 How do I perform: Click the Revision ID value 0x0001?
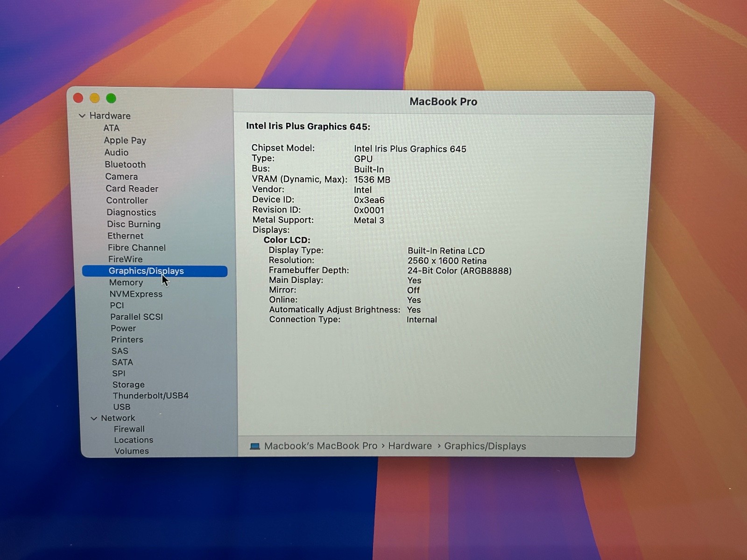[x=369, y=210]
